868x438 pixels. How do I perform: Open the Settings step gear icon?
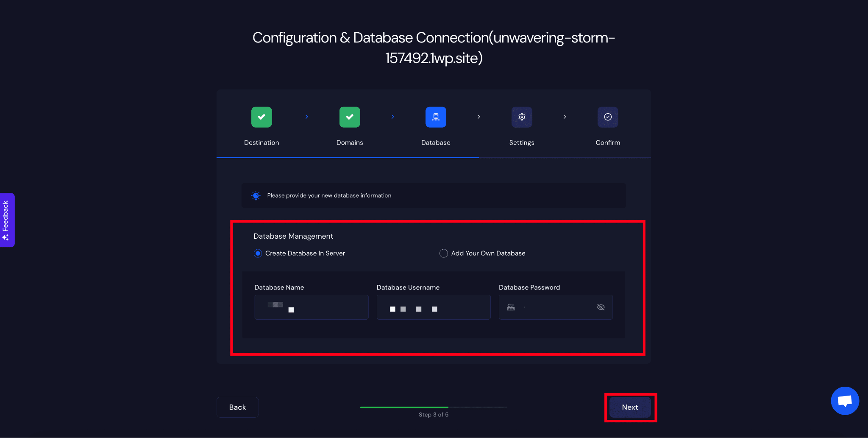click(x=522, y=117)
